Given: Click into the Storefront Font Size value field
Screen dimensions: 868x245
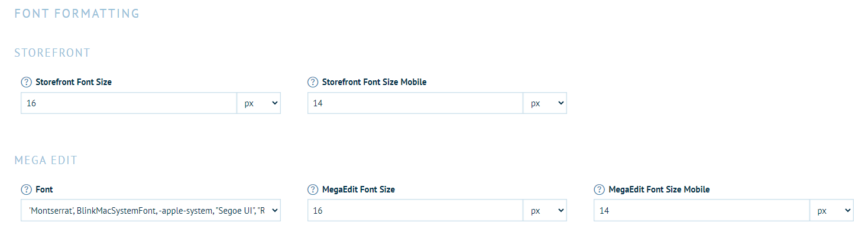Looking at the screenshot, I should [129, 103].
